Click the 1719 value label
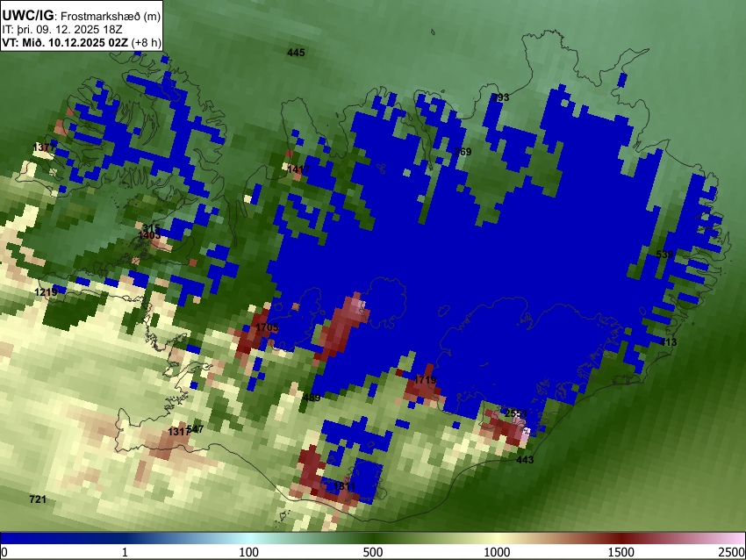The width and height of the screenshot is (746, 560). [425, 380]
